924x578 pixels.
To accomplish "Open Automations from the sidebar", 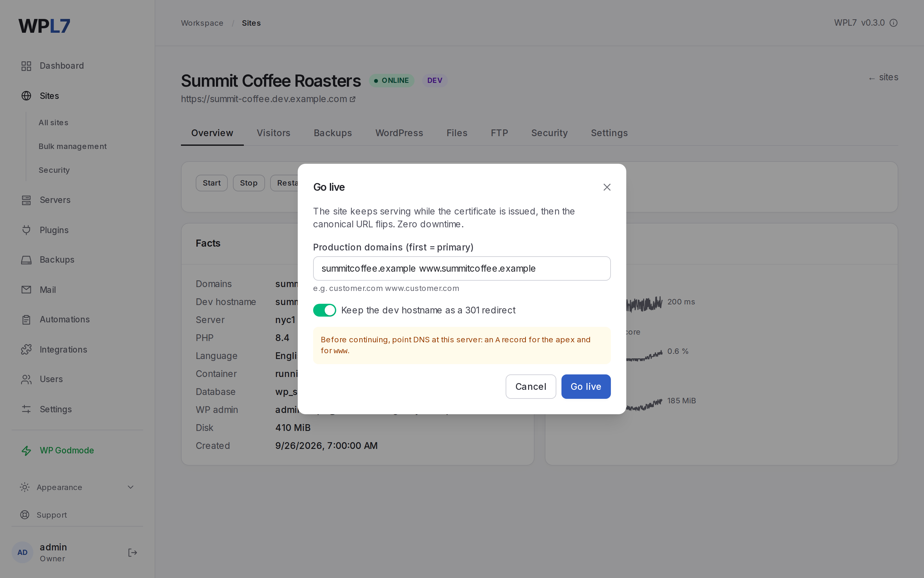I will (x=64, y=320).
